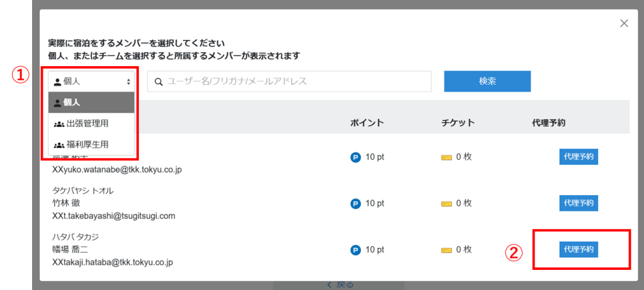The height and width of the screenshot is (290, 644).
Task: Click the point icon in the watanabe row
Action: [355, 157]
